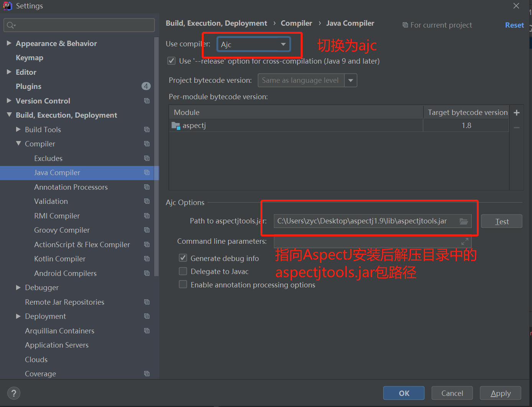This screenshot has height=407, width=532.
Task: Open Kotlin Compiler settings page
Action: 60,259
